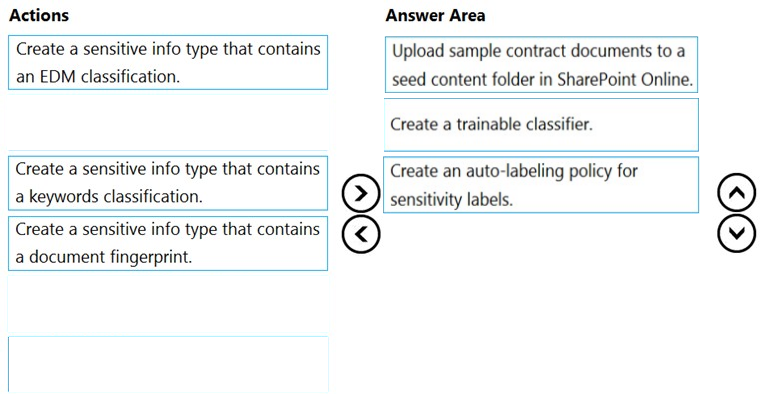Move selected answer down with down arrow
This screenshot has width=761, height=394.
click(x=736, y=233)
